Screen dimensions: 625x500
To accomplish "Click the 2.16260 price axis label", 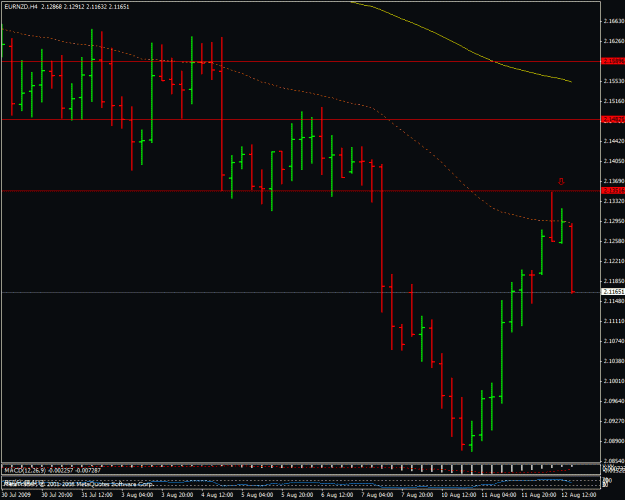I will pyautogui.click(x=614, y=41).
